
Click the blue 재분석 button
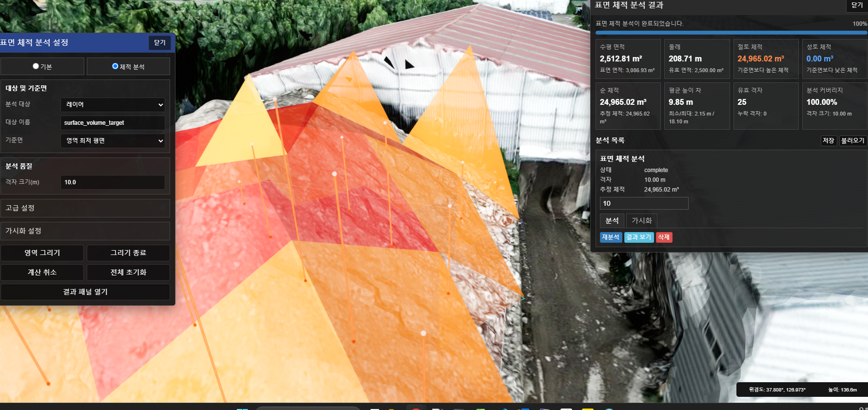[x=611, y=237]
